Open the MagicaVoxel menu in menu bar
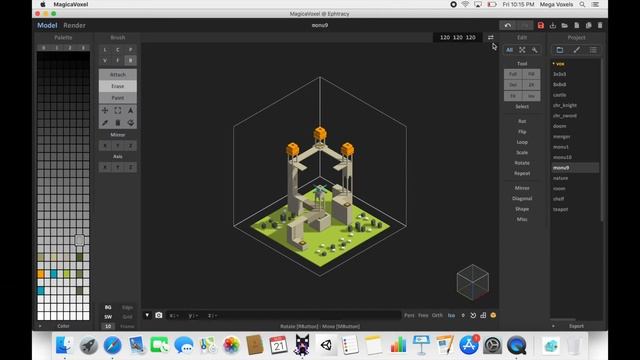Viewport: 640px width, 360px height. 71,4
